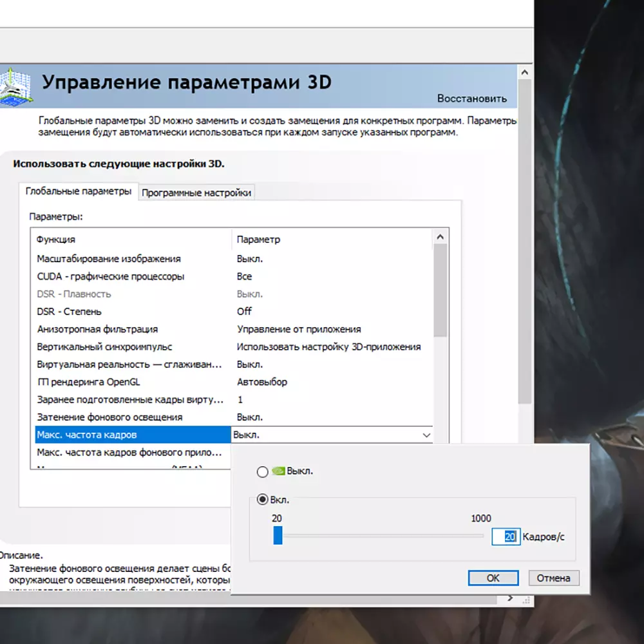The image size is (644, 644).
Task: Select the ГП рендеринга OpenGL row
Action: pos(234,382)
